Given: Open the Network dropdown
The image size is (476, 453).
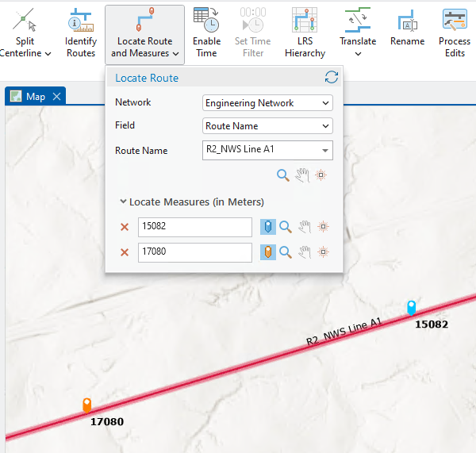Looking at the screenshot, I should 267,103.
